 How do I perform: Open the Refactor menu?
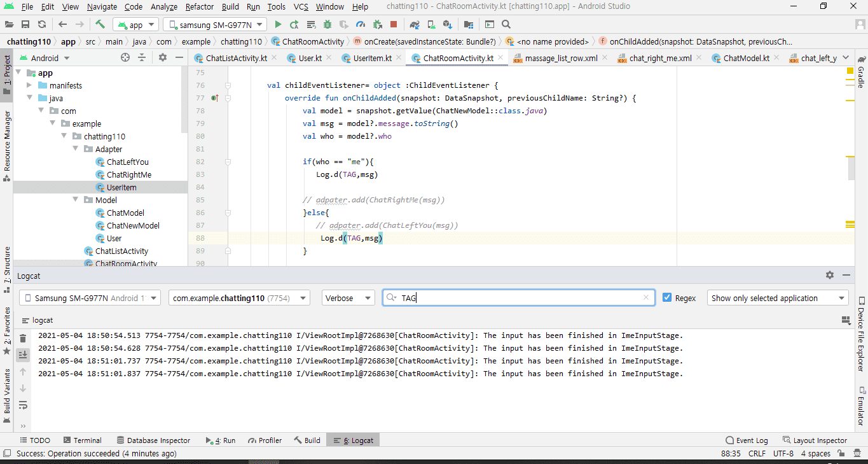click(x=200, y=7)
